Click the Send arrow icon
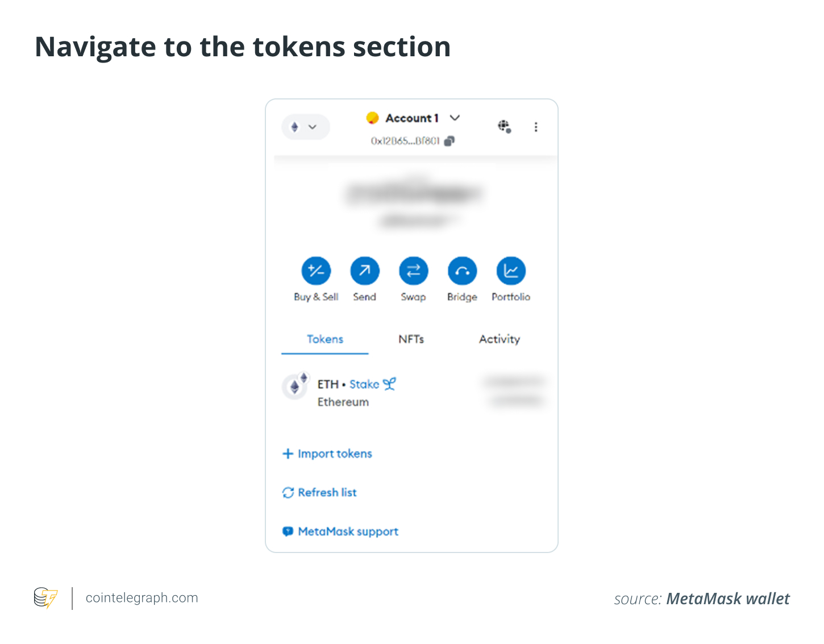 (x=364, y=271)
